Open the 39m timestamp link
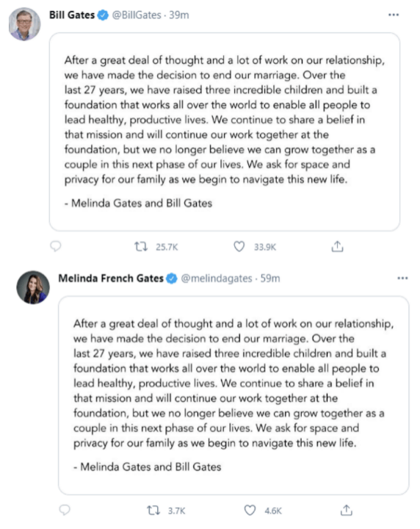This screenshot has height=529, width=420. (x=179, y=15)
